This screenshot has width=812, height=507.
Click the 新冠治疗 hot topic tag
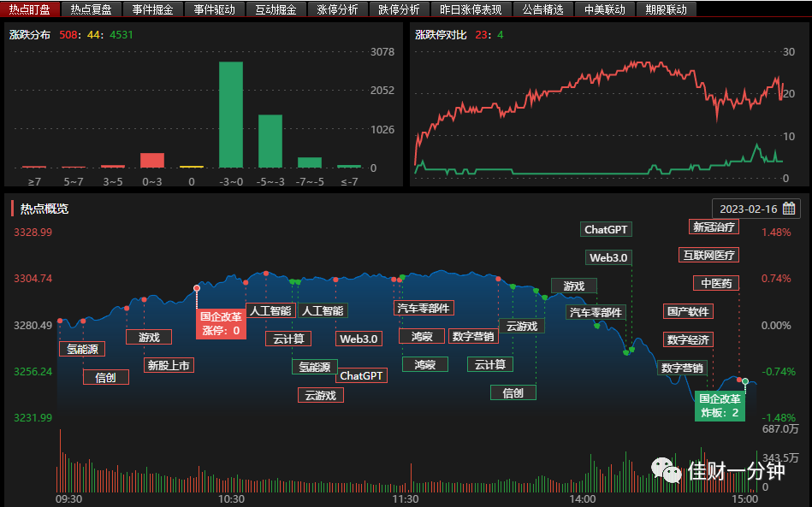pyautogui.click(x=714, y=227)
